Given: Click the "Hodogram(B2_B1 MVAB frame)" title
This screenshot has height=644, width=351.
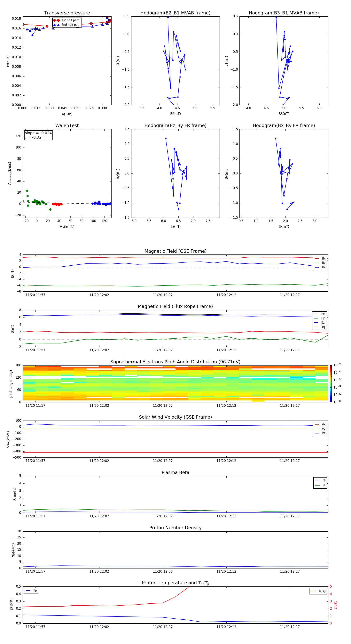Looking at the screenshot, I should pos(175,13).
